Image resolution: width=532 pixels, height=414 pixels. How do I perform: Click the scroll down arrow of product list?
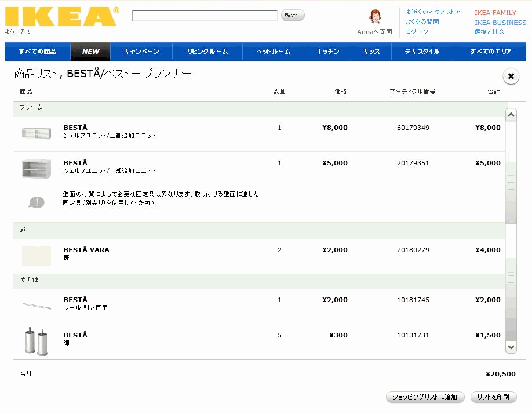[511, 347]
